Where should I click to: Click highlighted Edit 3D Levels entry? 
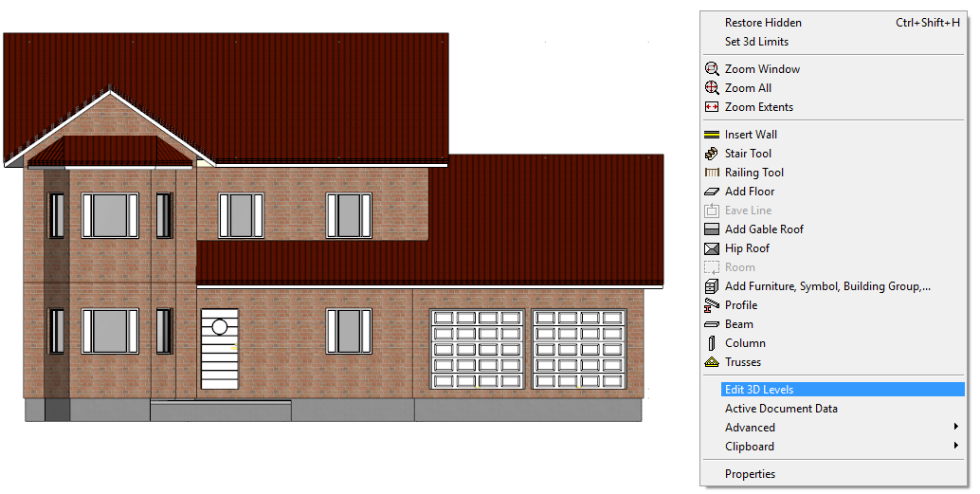click(842, 390)
